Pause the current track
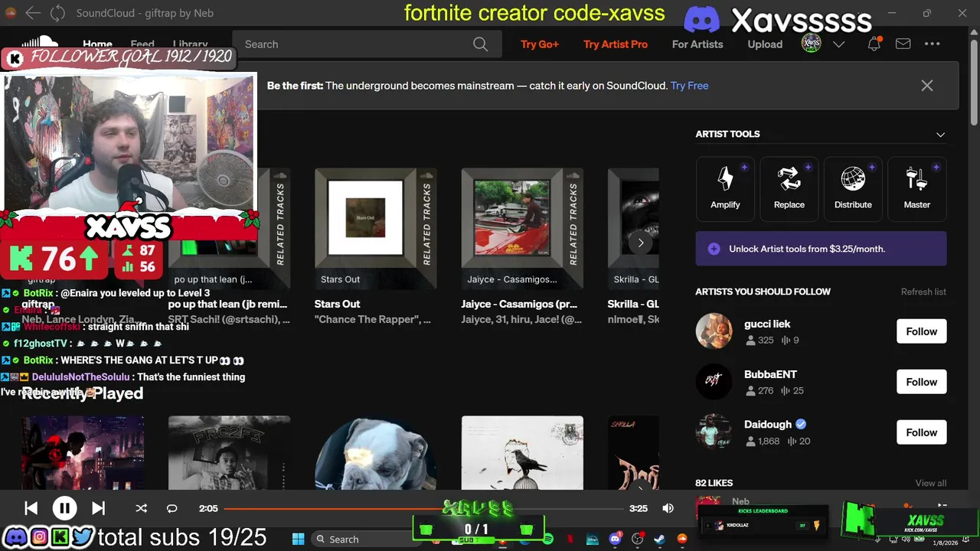This screenshot has width=980, height=551. tap(64, 508)
